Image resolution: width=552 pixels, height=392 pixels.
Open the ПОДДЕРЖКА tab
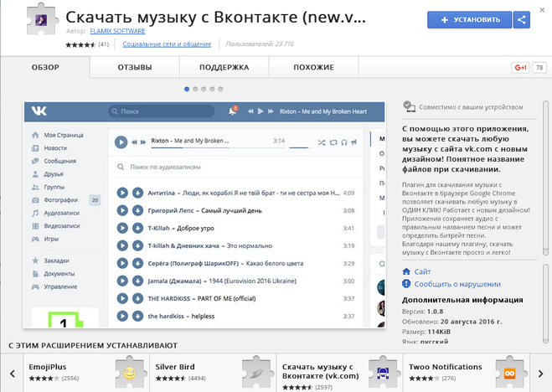coord(224,67)
